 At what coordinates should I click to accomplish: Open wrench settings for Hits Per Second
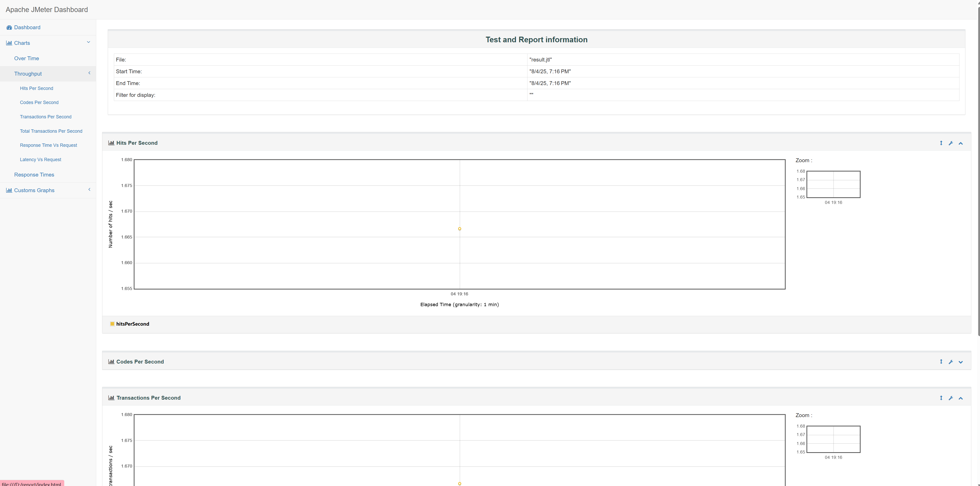951,143
